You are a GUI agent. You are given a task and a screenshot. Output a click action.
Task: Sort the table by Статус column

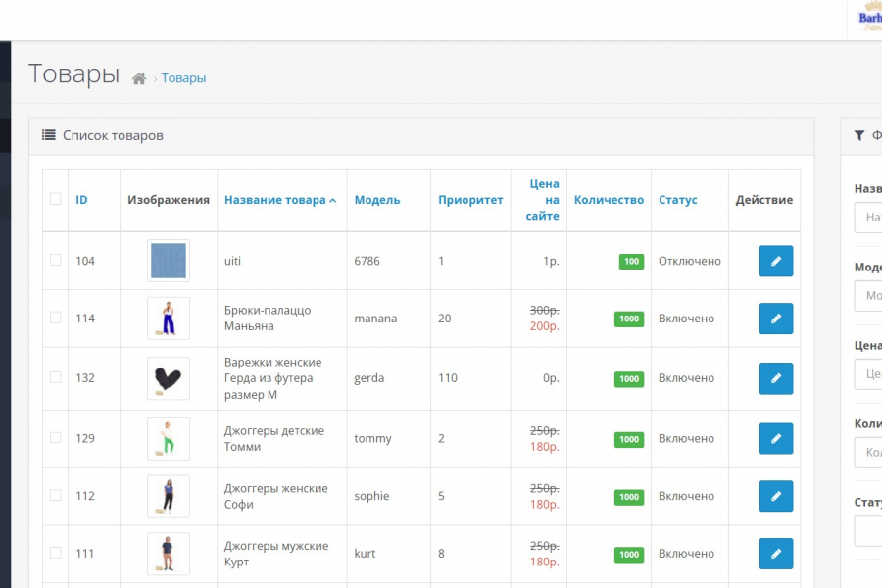(678, 200)
